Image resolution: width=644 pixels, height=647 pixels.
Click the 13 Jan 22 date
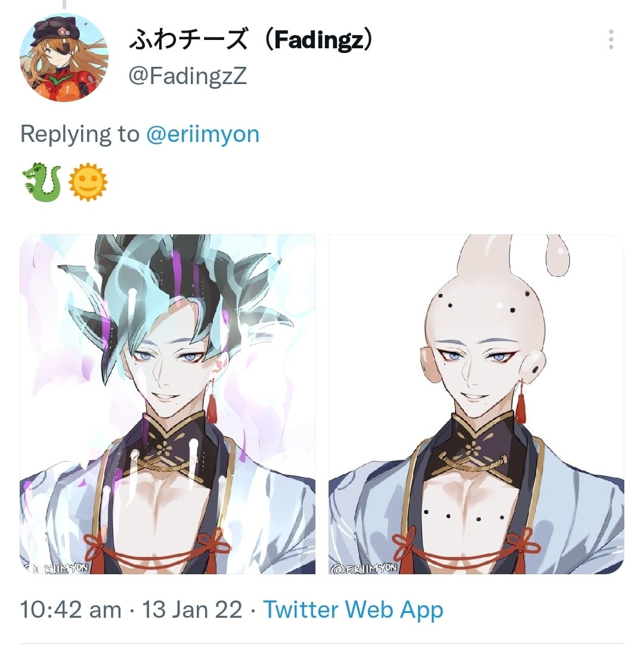[x=192, y=609]
